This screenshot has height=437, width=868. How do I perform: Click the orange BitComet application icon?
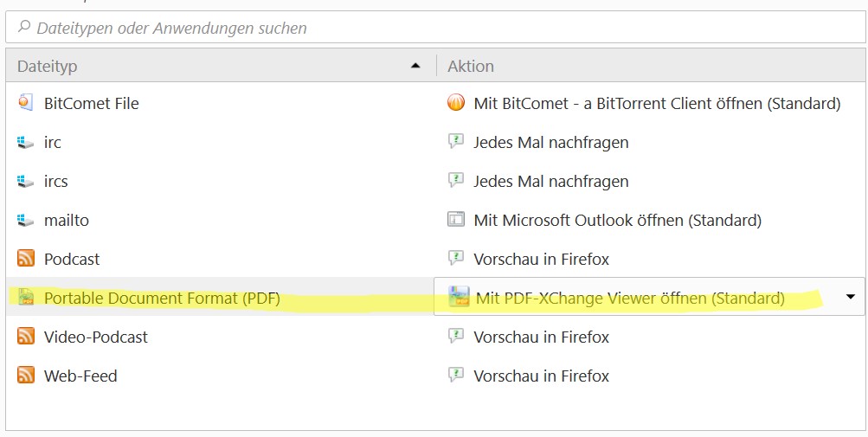pos(456,103)
